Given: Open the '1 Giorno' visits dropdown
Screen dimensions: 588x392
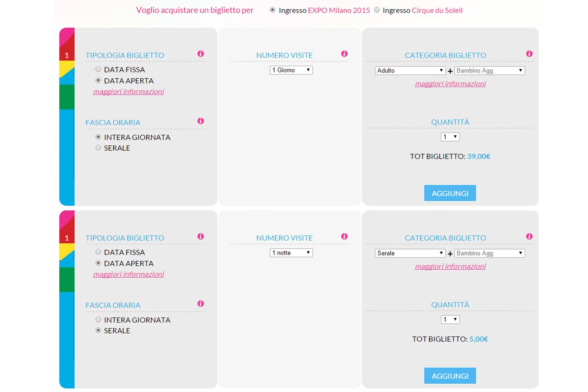Looking at the screenshot, I should tap(291, 70).
